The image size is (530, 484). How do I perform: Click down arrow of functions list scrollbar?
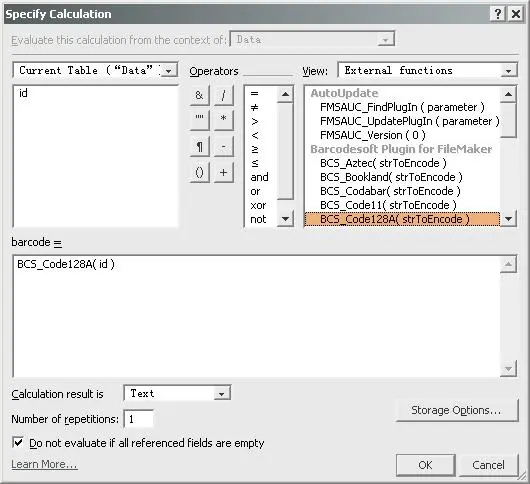508,219
